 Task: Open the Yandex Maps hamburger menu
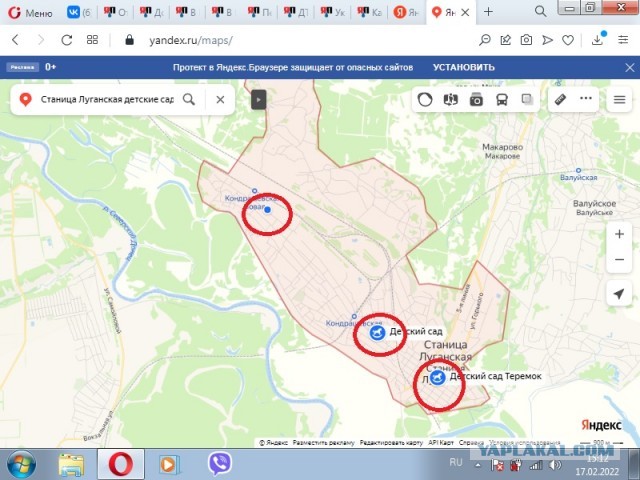(x=619, y=99)
